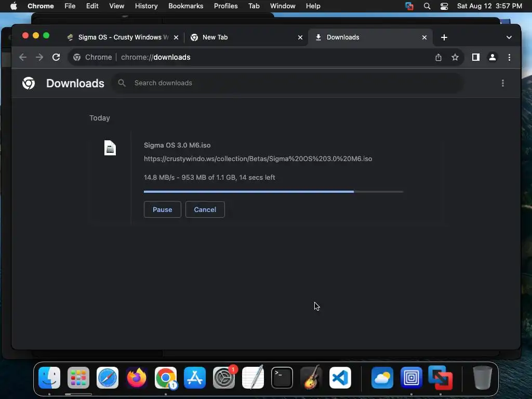Go back with the browser back arrow
Image resolution: width=532 pixels, height=399 pixels.
23,57
